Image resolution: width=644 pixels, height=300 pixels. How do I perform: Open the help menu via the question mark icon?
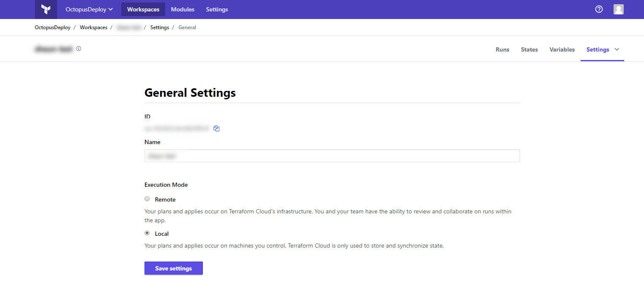[598, 9]
